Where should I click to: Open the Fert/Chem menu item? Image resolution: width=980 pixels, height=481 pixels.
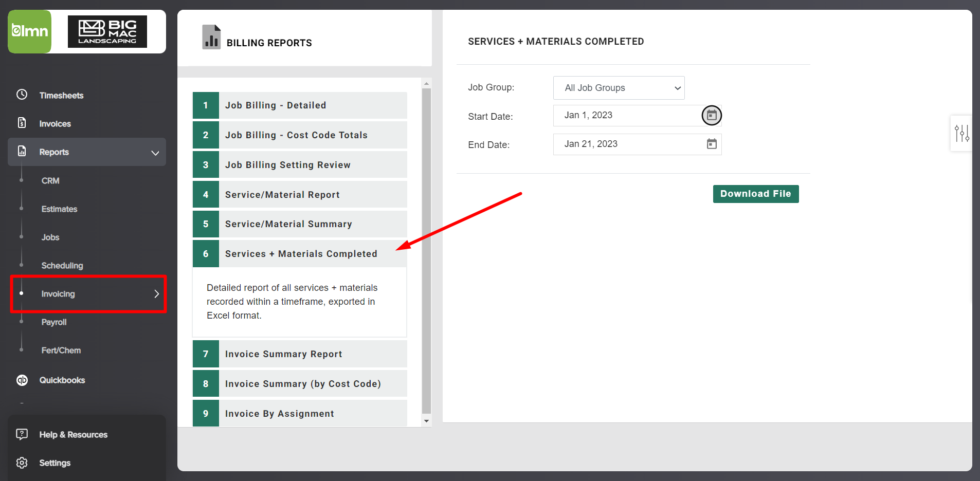point(61,350)
